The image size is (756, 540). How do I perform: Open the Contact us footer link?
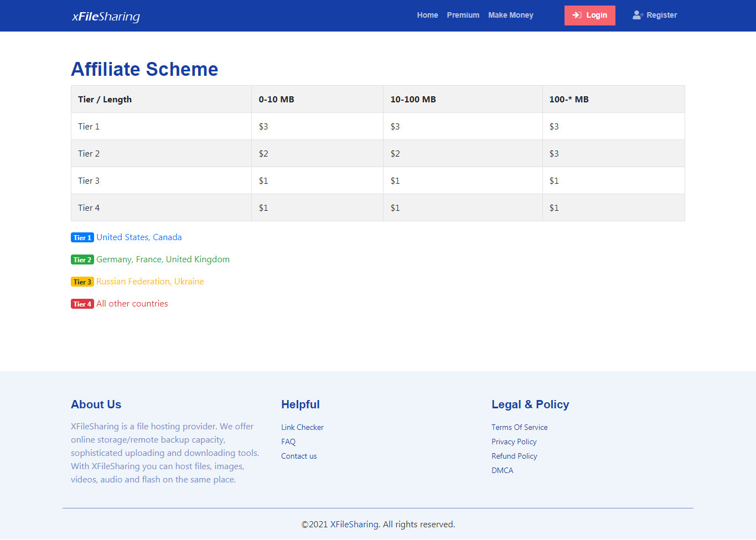299,456
